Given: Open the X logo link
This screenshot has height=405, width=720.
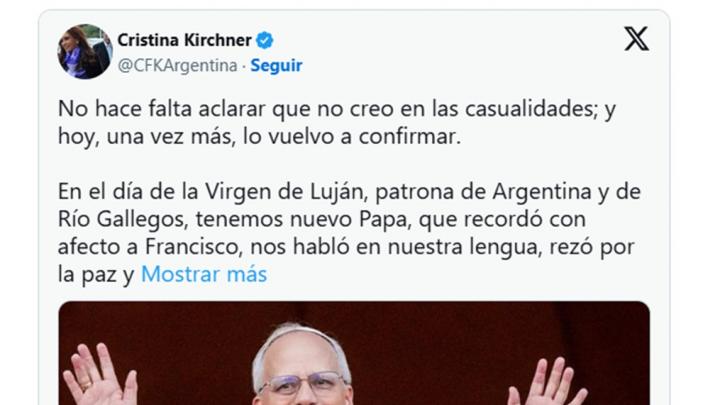Looking at the screenshot, I should click(x=636, y=39).
